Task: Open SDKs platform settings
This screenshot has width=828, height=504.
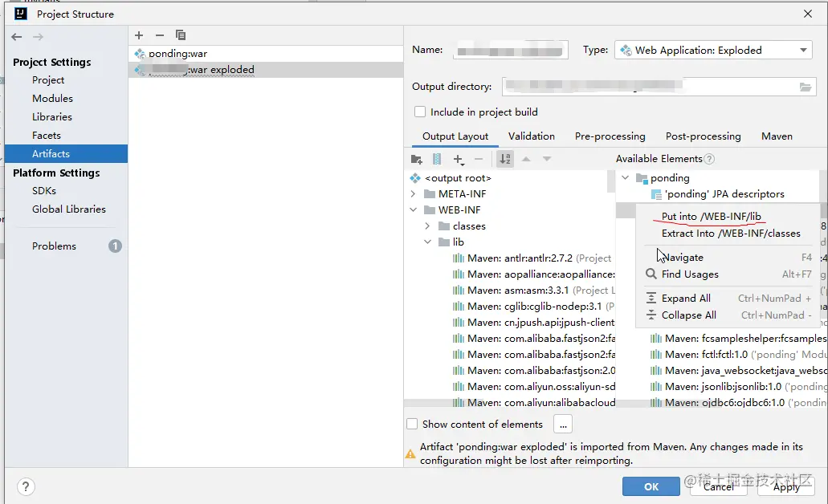Action: pyautogui.click(x=44, y=191)
